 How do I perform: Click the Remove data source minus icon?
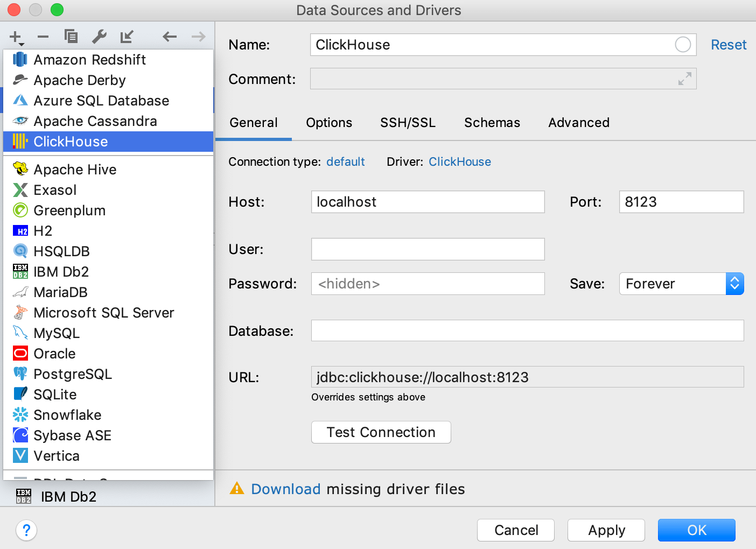[43, 37]
